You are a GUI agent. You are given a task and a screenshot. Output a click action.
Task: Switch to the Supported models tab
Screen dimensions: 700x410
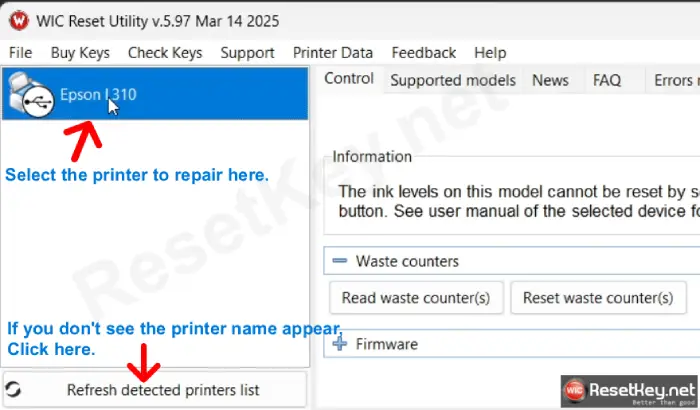[453, 80]
